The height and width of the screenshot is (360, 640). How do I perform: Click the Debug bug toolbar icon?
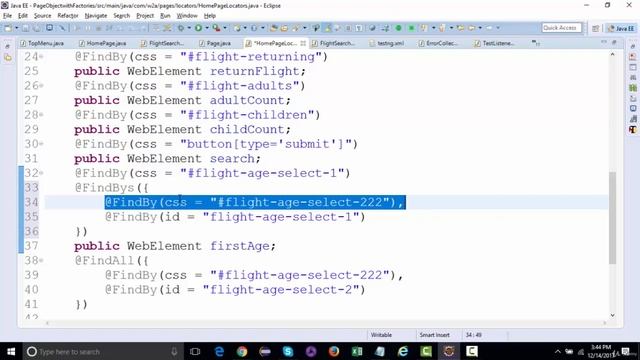click(181, 28)
